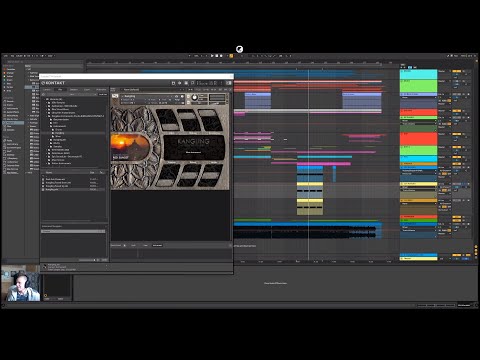Click the snapshot camera icon in instrument header
The height and width of the screenshot is (360, 480).
point(177,96)
